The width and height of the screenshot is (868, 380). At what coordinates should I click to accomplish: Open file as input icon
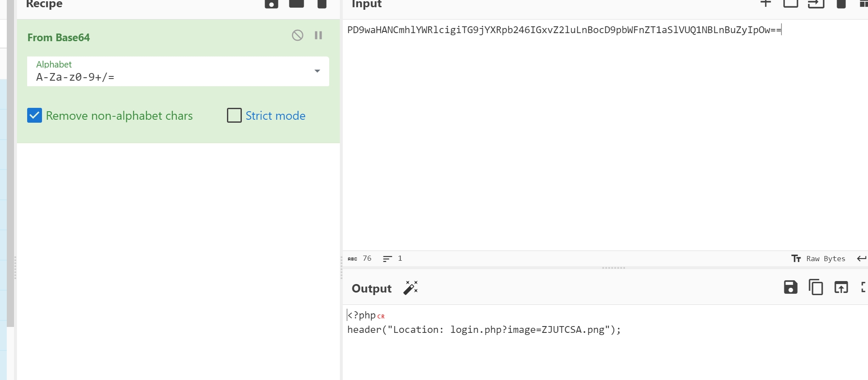[815, 4]
